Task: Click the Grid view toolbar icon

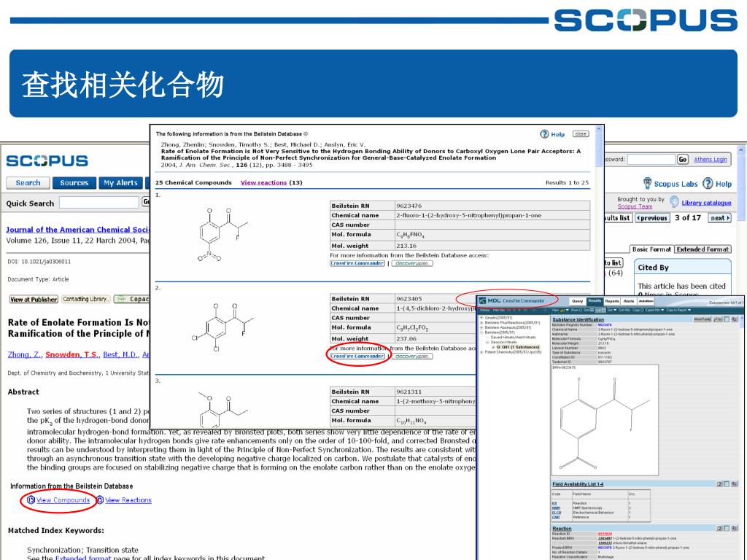Action: pos(589,310)
